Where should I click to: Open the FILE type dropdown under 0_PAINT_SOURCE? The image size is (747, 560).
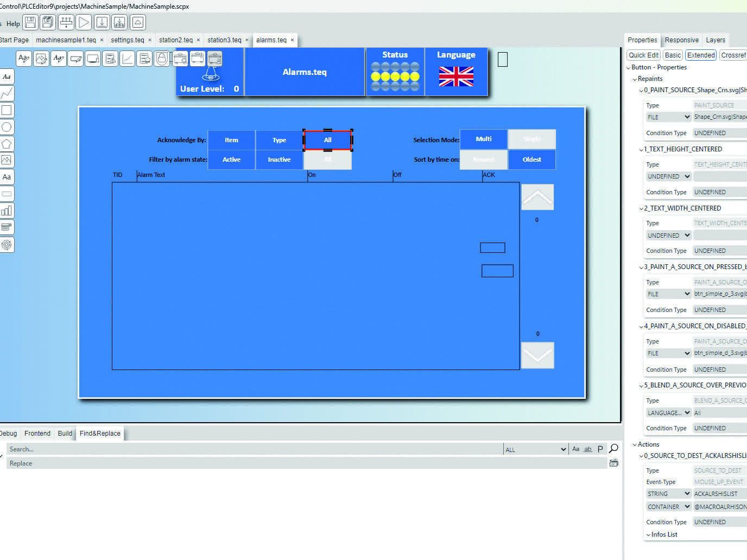coord(668,117)
